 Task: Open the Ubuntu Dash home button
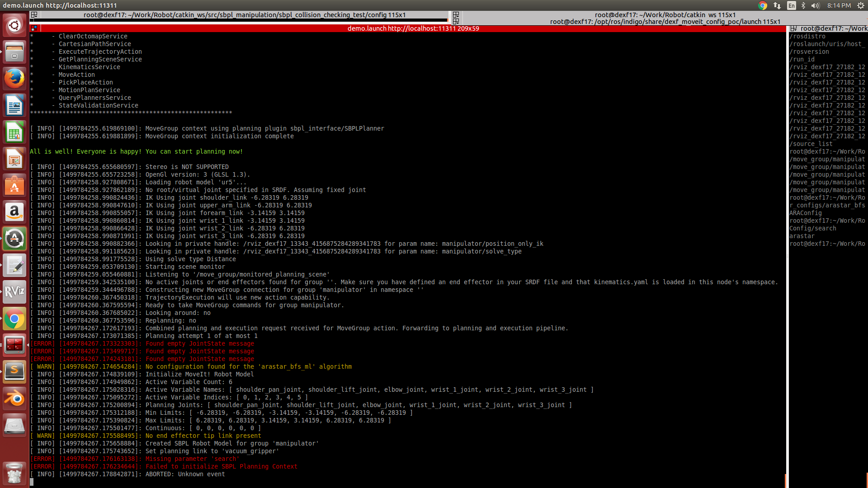click(15, 25)
